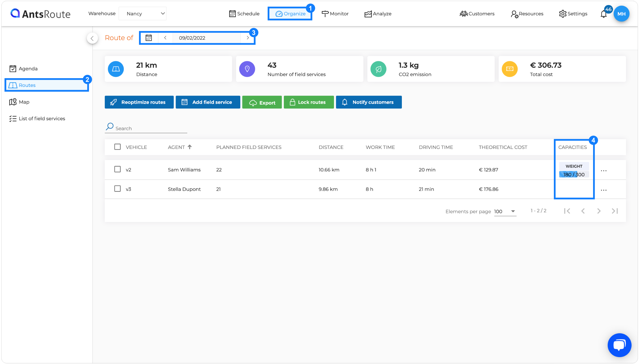Image resolution: width=639 pixels, height=364 pixels.
Task: Switch to the Schedule tab
Action: [x=244, y=14]
